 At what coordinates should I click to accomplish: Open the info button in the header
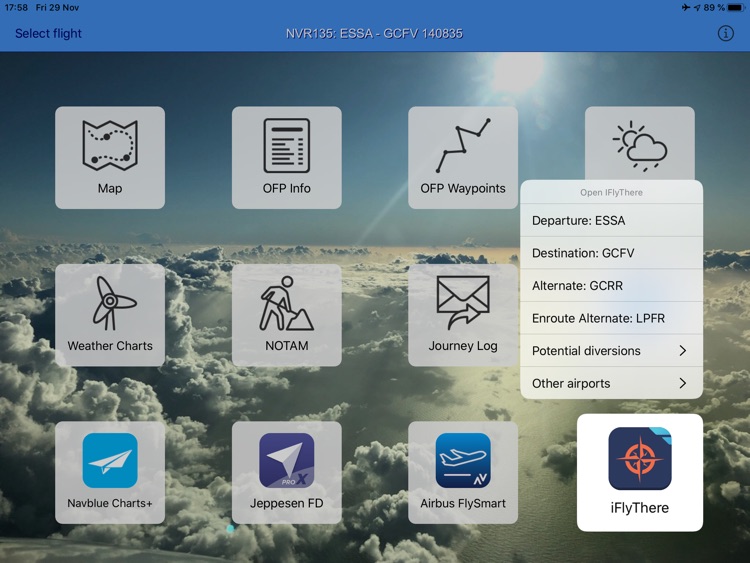(x=725, y=33)
